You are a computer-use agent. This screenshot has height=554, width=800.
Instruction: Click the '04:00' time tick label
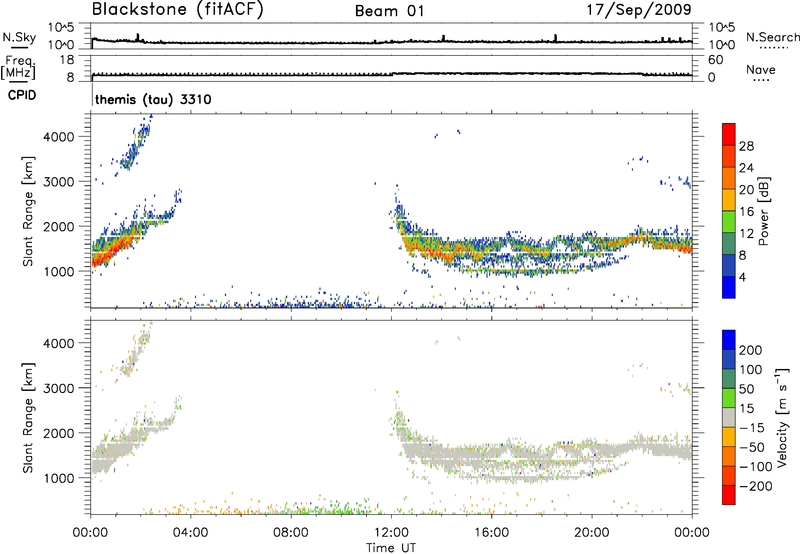[x=190, y=533]
